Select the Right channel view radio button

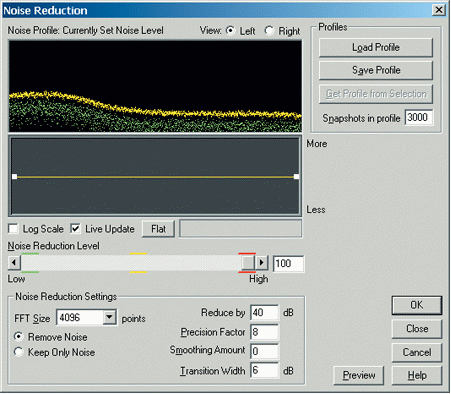(269, 31)
